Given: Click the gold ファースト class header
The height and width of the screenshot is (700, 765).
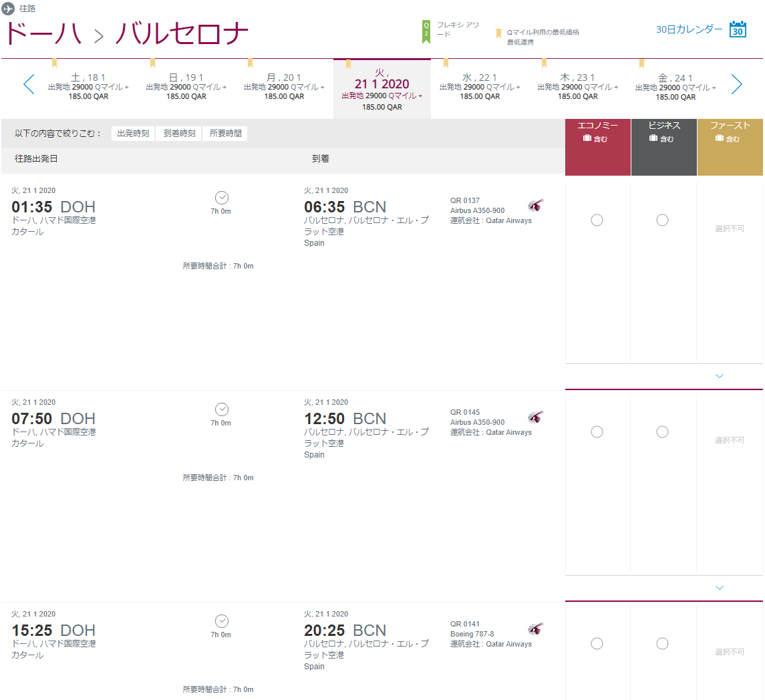Looking at the screenshot, I should point(730,132).
